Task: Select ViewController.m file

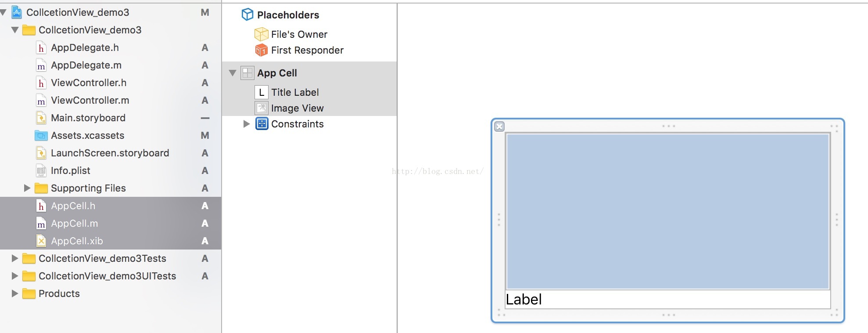Action: pos(90,100)
